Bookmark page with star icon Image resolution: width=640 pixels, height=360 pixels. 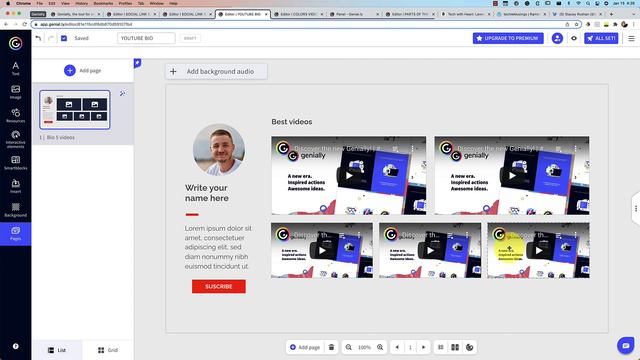click(576, 24)
